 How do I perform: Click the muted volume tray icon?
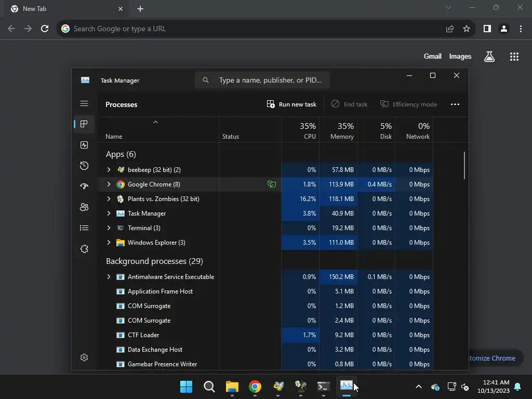click(x=465, y=387)
